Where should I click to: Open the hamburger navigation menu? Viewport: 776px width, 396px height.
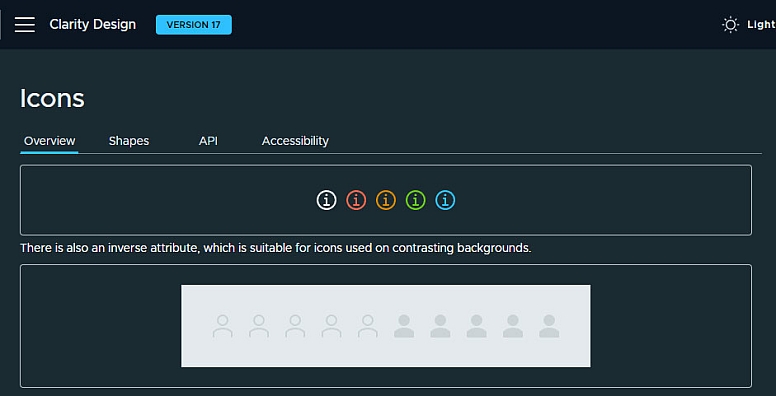coord(25,24)
